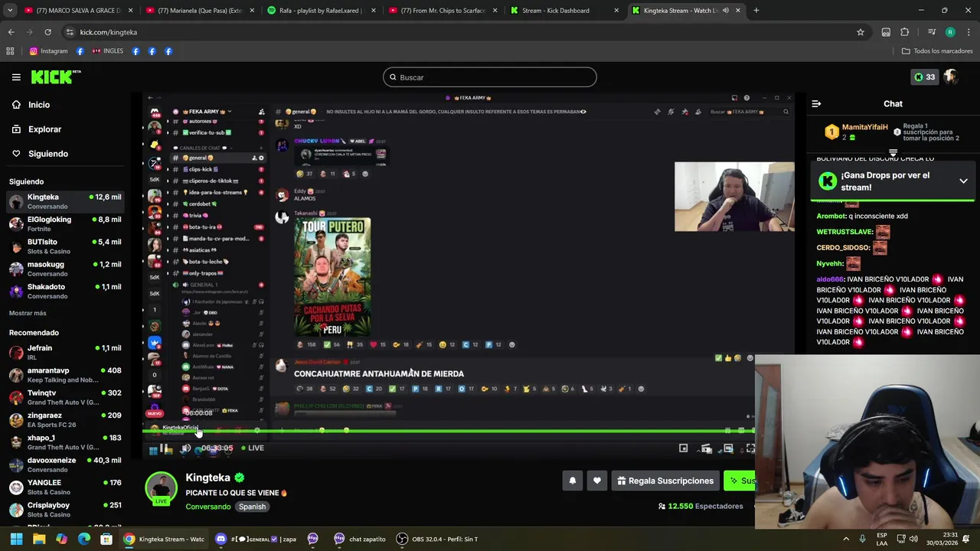
Task: Click the Conversando category link
Action: click(207, 507)
